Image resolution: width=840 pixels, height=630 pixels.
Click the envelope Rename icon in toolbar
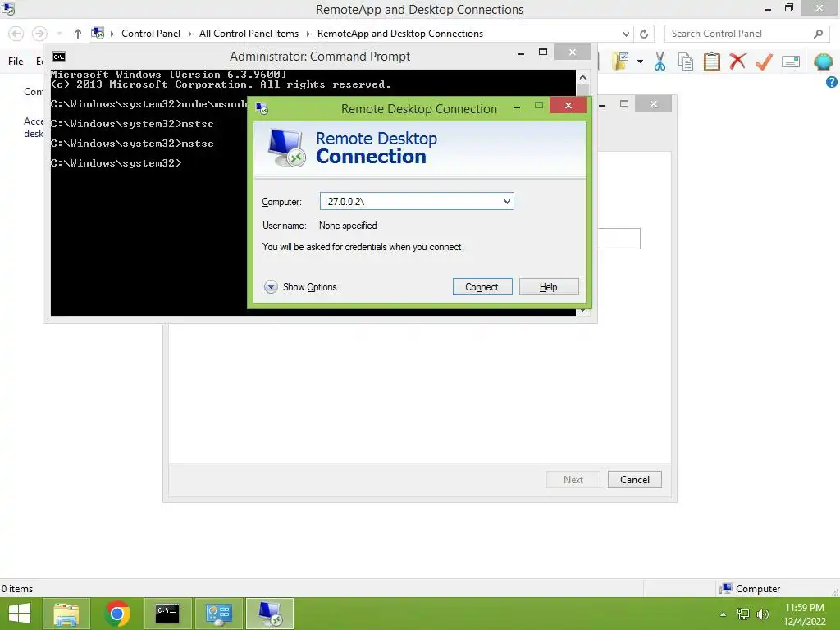tap(791, 62)
